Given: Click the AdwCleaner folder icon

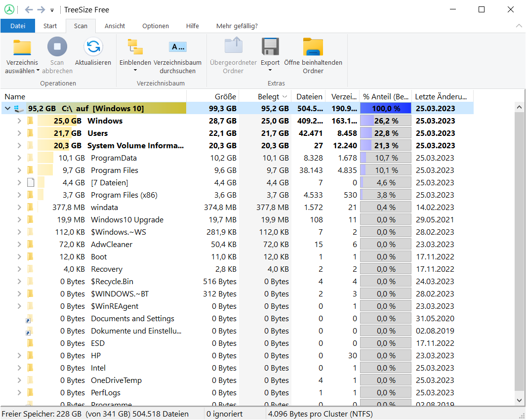Looking at the screenshot, I should click(30, 245).
